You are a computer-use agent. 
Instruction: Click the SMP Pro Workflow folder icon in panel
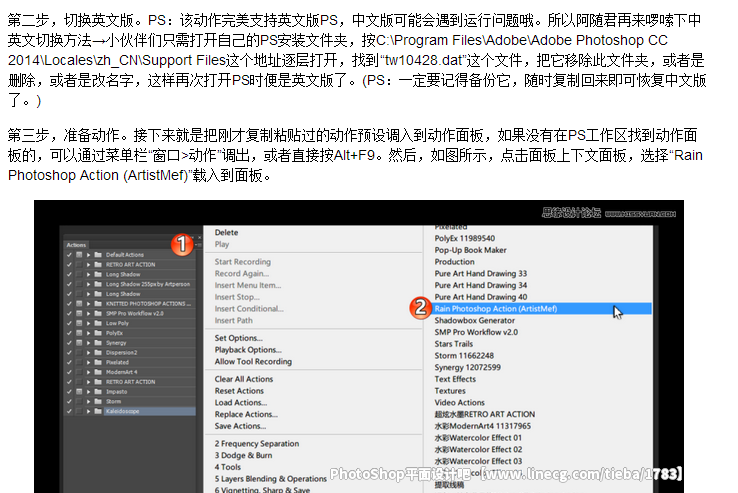pos(98,314)
